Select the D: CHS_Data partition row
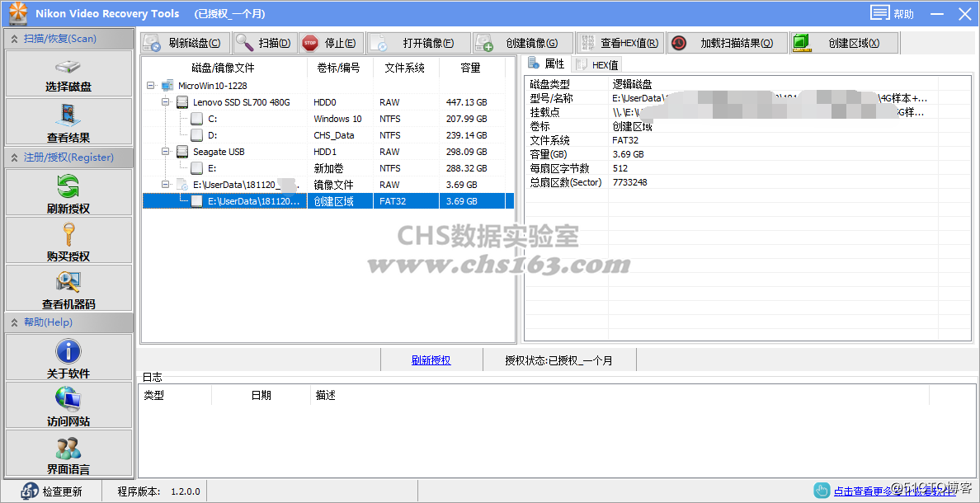 [x=328, y=135]
